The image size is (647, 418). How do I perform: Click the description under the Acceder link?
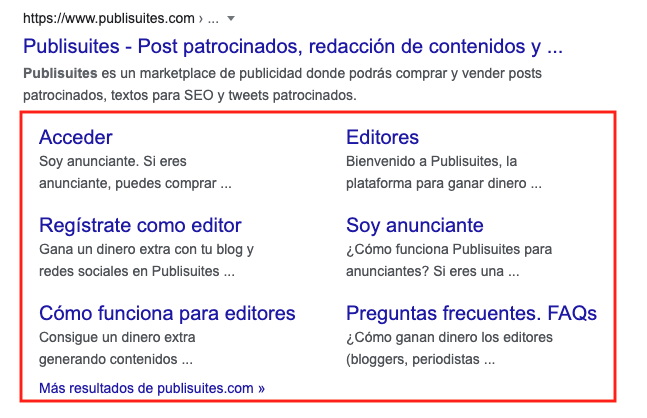click(112, 161)
